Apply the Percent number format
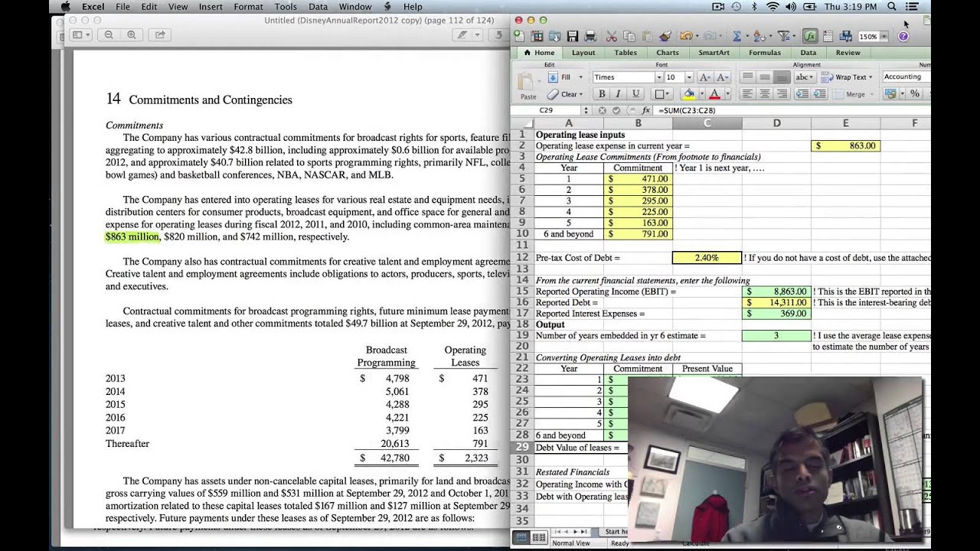The height and width of the screenshot is (551, 980). [915, 93]
